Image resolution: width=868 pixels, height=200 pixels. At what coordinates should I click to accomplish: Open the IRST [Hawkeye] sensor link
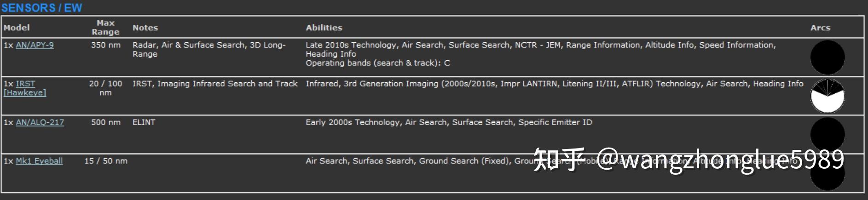[25, 88]
